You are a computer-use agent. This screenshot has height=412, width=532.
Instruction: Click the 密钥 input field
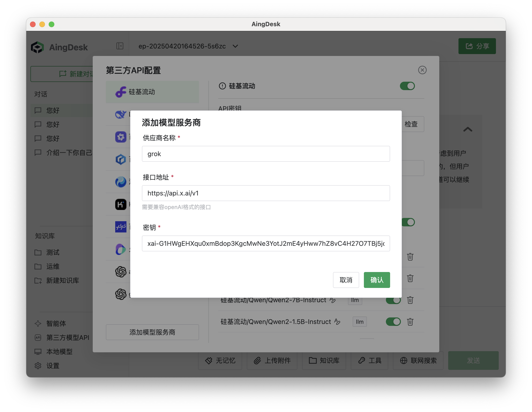coord(266,243)
